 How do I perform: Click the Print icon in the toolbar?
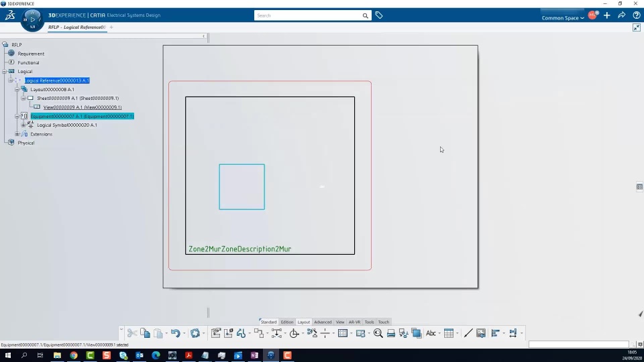point(391,333)
